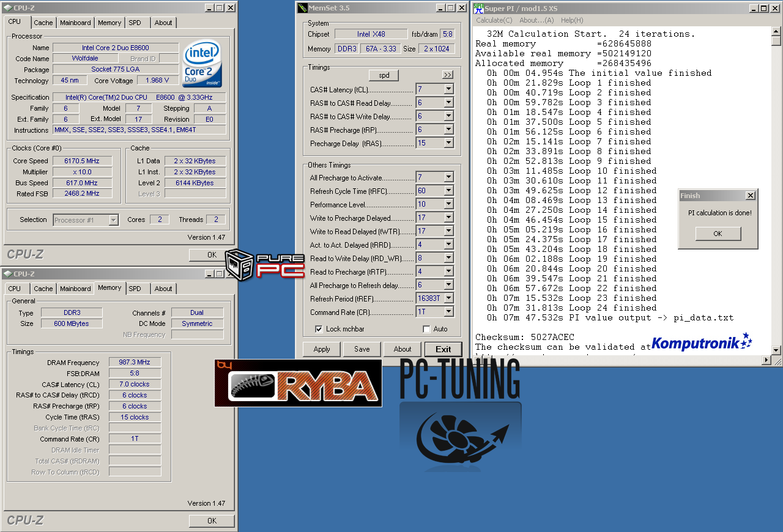The height and width of the screenshot is (532, 783).
Task: Open the Command Rate (CR) dropdown
Action: pyautogui.click(x=449, y=312)
